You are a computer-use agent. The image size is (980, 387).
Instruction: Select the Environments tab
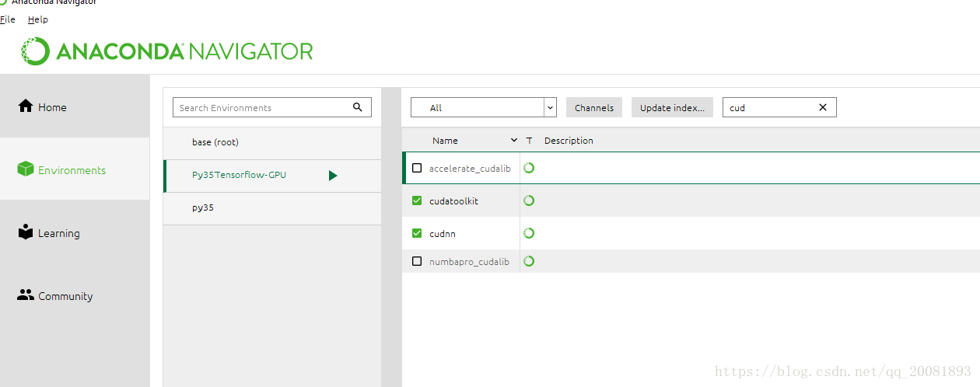[75, 169]
